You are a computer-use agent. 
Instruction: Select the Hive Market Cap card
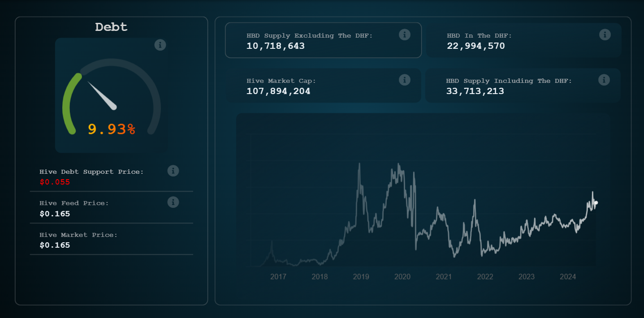point(323,86)
